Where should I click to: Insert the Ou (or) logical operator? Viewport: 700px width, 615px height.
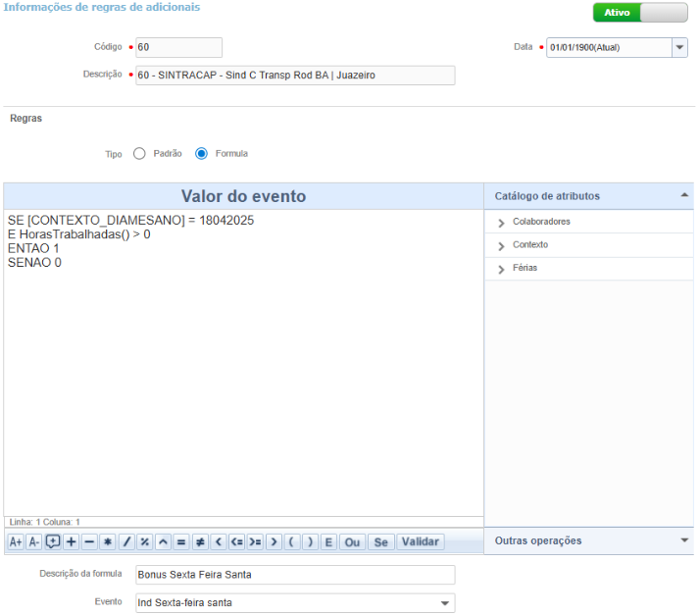coord(352,541)
